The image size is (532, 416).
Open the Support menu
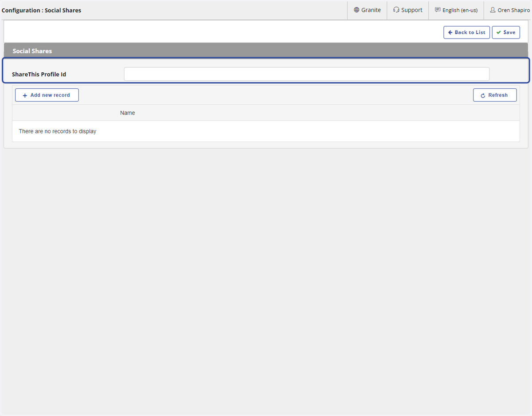click(x=408, y=10)
